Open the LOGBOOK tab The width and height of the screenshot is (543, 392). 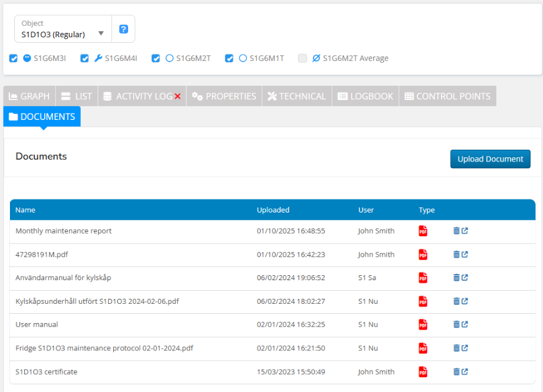click(366, 96)
